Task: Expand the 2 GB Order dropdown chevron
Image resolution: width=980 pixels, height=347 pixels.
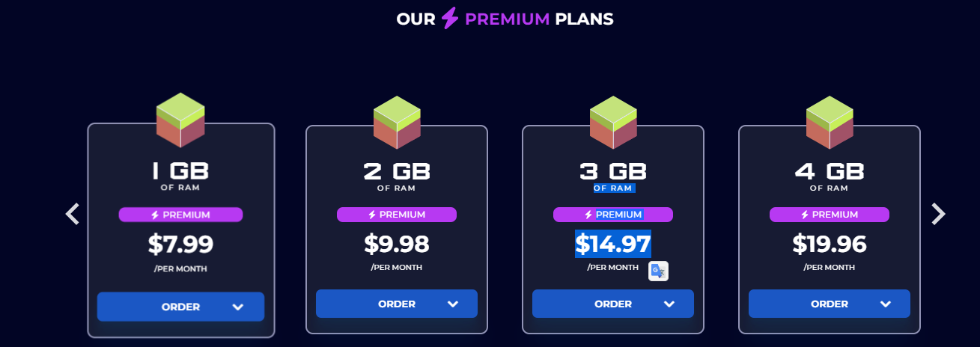Action: (453, 304)
